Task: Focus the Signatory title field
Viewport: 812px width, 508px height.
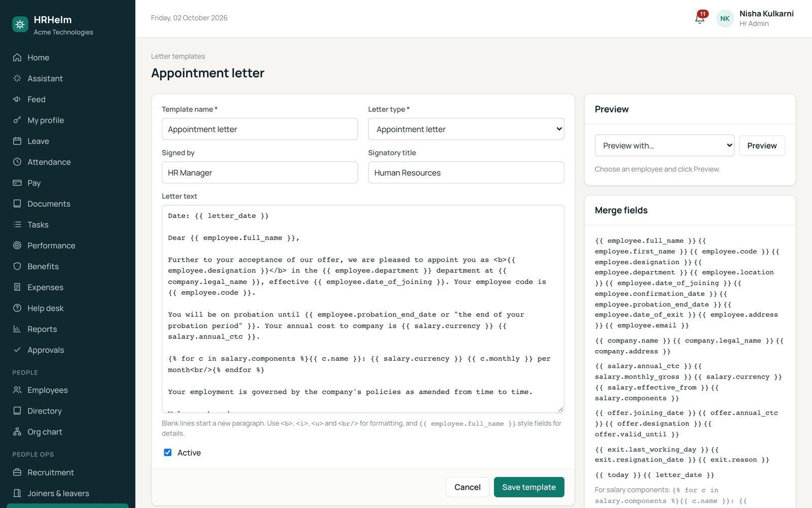Action: [x=466, y=172]
